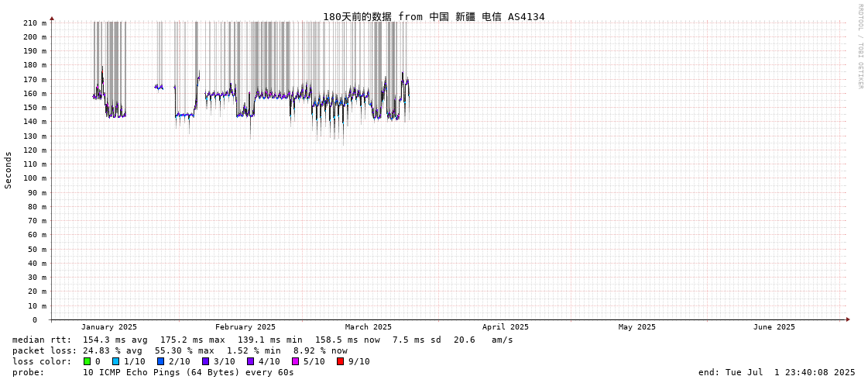Click the Seconds y-axis title
Viewport: 868px width, 383px height.
pos(9,170)
